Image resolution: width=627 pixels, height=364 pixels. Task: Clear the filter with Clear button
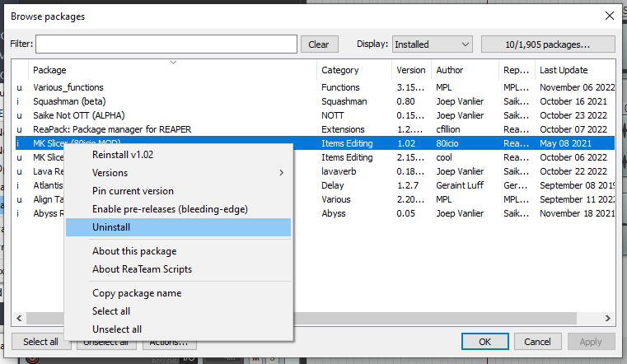coord(319,44)
